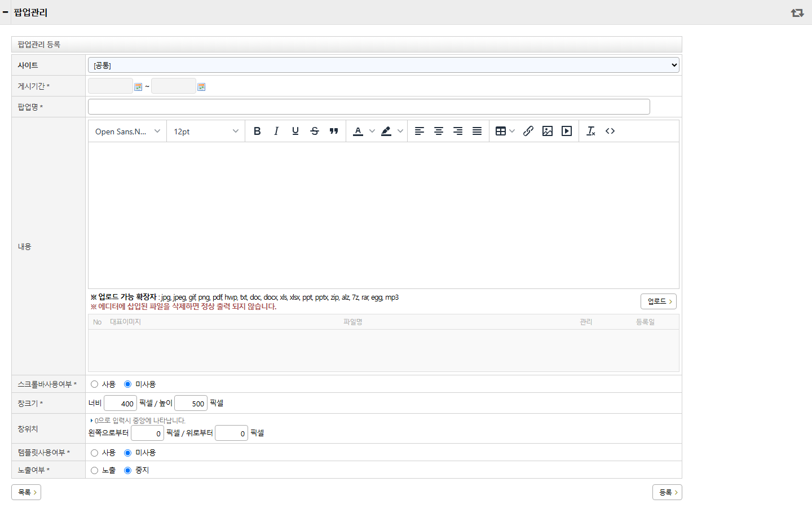This screenshot has width=812, height=508.
Task: Click the 대표이미지 column header
Action: tap(125, 322)
